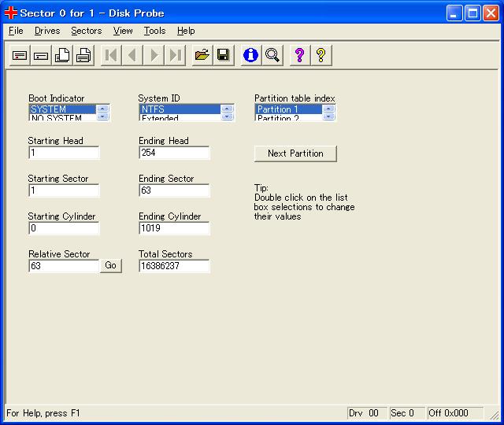504x425 pixels.
Task: Click the Total Sectors field showing 16386237
Action: [x=174, y=266]
